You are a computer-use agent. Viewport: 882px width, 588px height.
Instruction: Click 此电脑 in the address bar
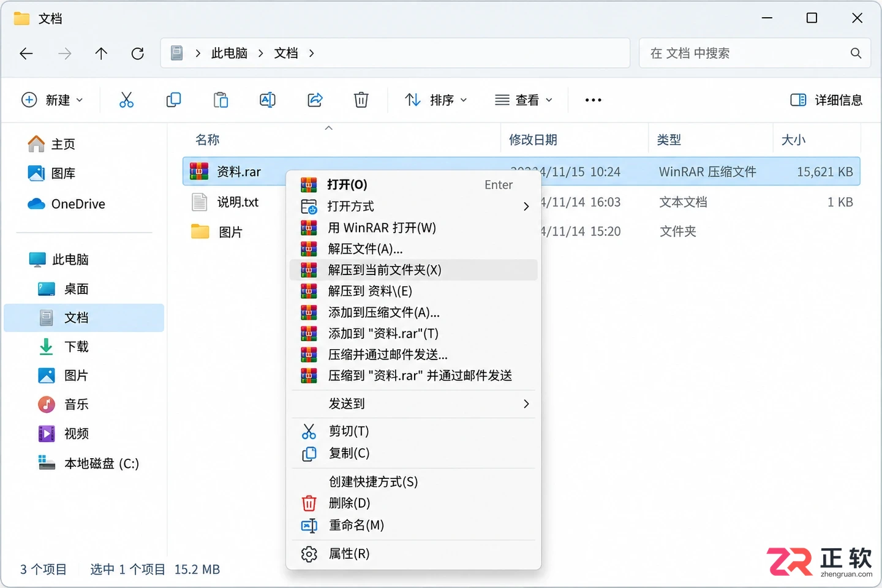229,53
